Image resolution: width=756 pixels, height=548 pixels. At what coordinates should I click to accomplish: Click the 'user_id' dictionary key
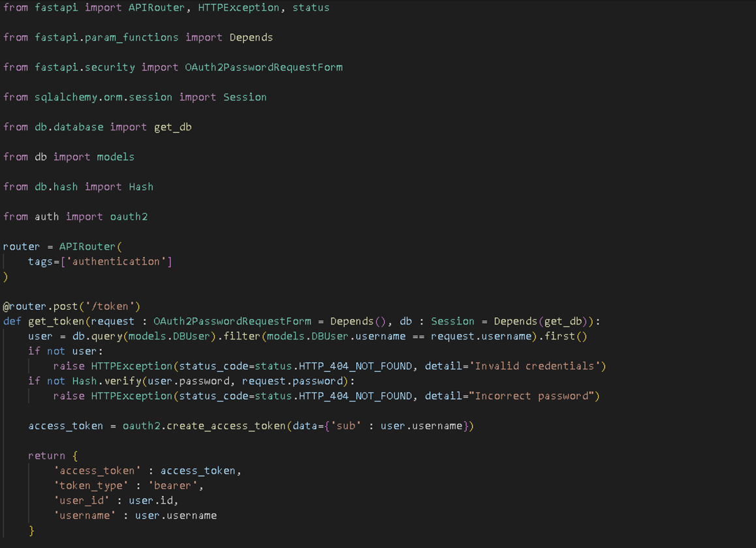(81, 500)
